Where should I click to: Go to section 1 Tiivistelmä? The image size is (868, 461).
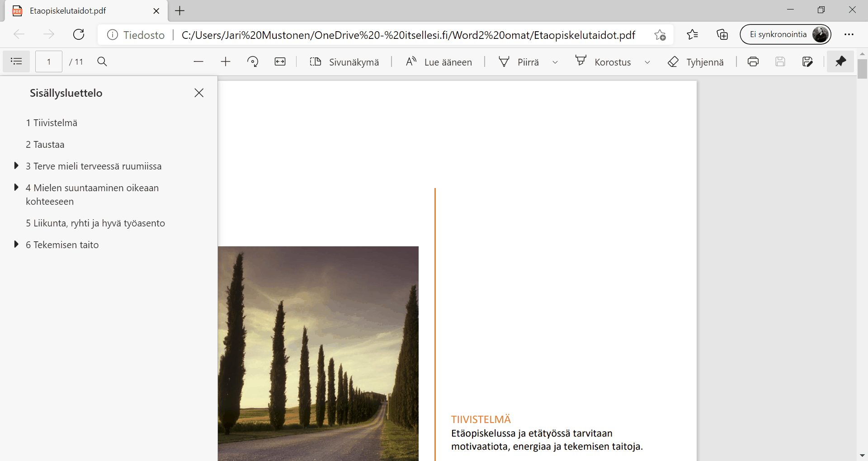(52, 123)
